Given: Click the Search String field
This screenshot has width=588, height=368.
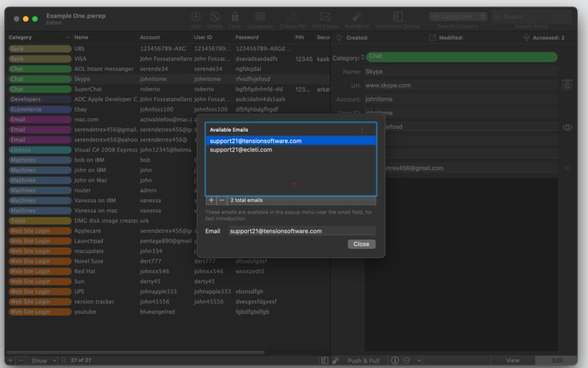Looking at the screenshot, I should point(531,17).
